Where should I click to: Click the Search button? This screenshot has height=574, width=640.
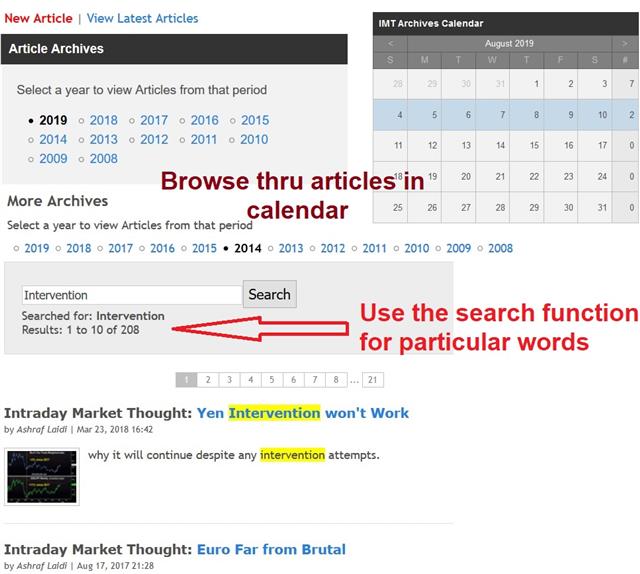pos(270,294)
